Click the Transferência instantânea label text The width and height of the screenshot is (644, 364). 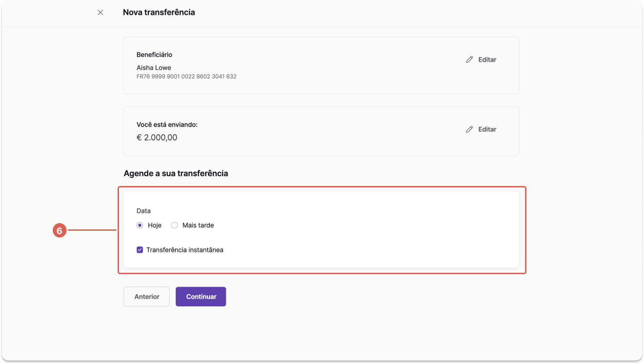(x=185, y=250)
